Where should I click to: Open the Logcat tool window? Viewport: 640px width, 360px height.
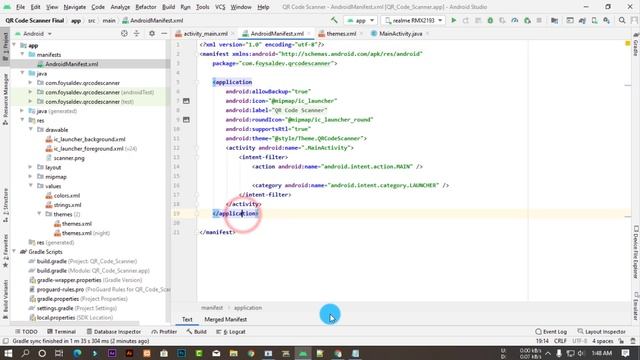coord(231,332)
